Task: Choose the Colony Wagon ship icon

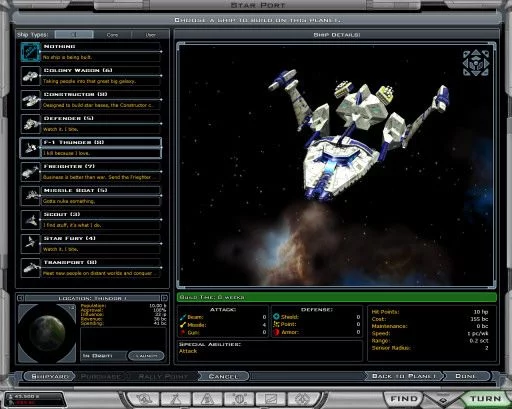Action: pos(30,76)
